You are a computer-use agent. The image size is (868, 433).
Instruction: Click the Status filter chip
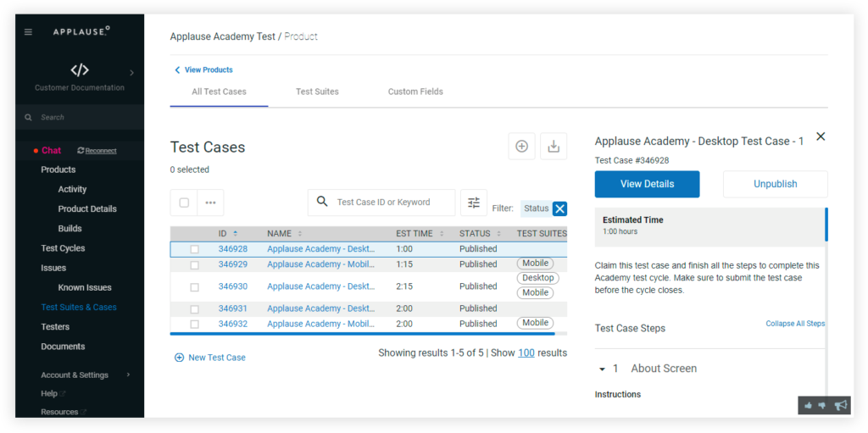point(536,208)
